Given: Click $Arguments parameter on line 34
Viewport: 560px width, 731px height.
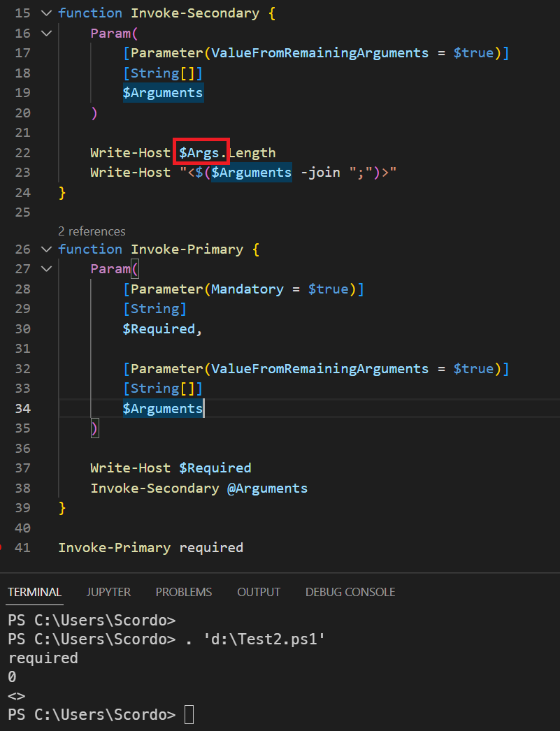Looking at the screenshot, I should [x=162, y=408].
